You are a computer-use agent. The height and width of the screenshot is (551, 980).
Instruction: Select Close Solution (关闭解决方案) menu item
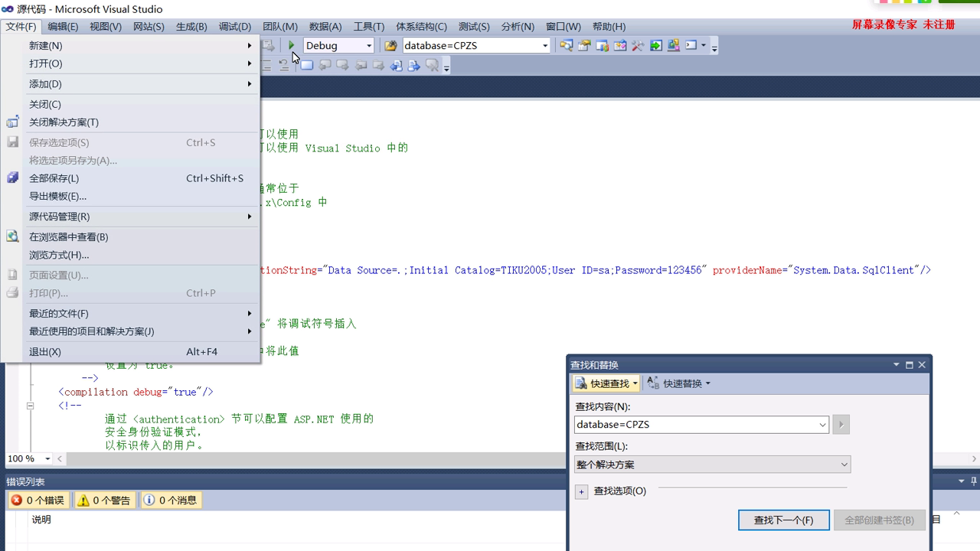pyautogui.click(x=141, y=122)
